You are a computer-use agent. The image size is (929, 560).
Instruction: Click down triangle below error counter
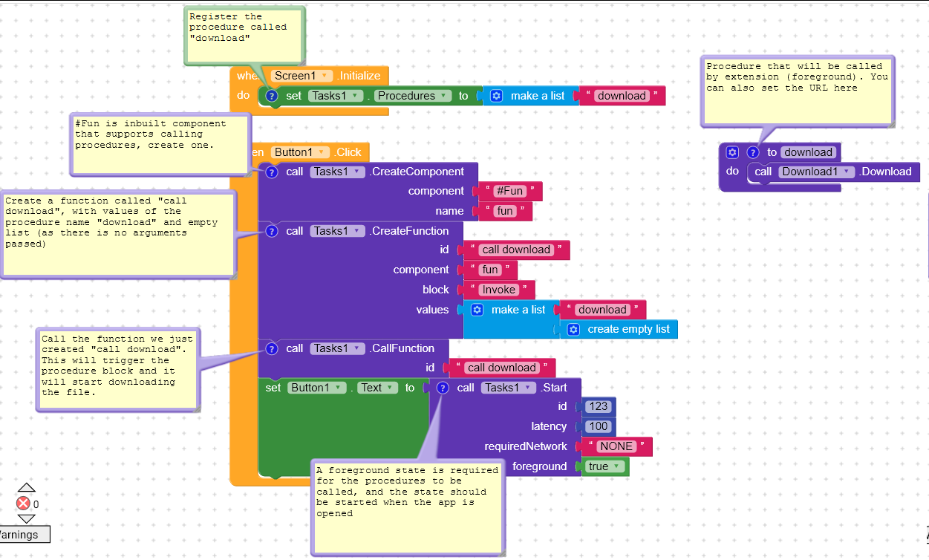tap(26, 518)
